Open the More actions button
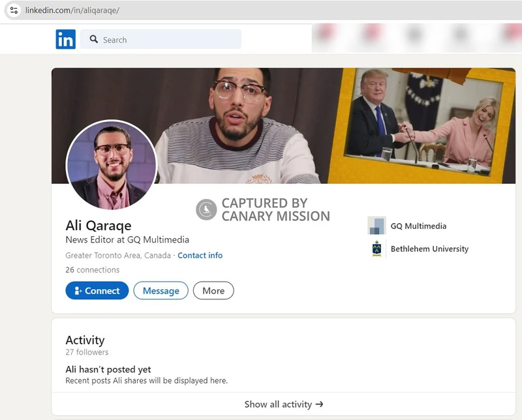The height and width of the screenshot is (420, 522). tap(213, 290)
